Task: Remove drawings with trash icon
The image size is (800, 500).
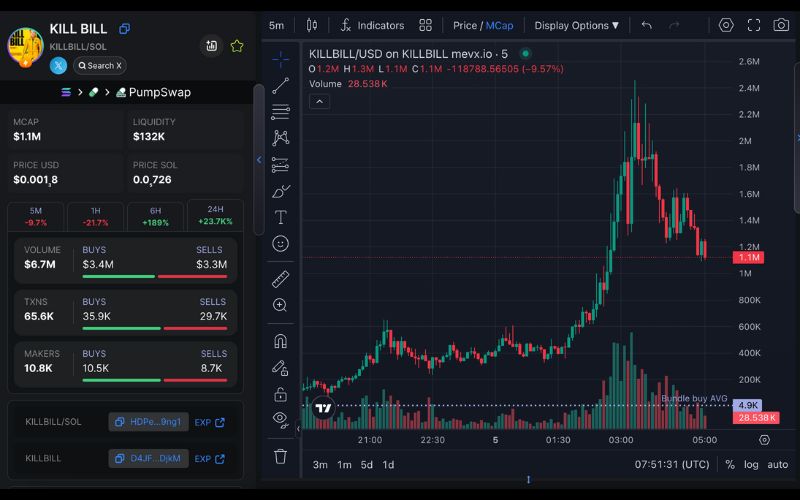Action: pos(281,456)
